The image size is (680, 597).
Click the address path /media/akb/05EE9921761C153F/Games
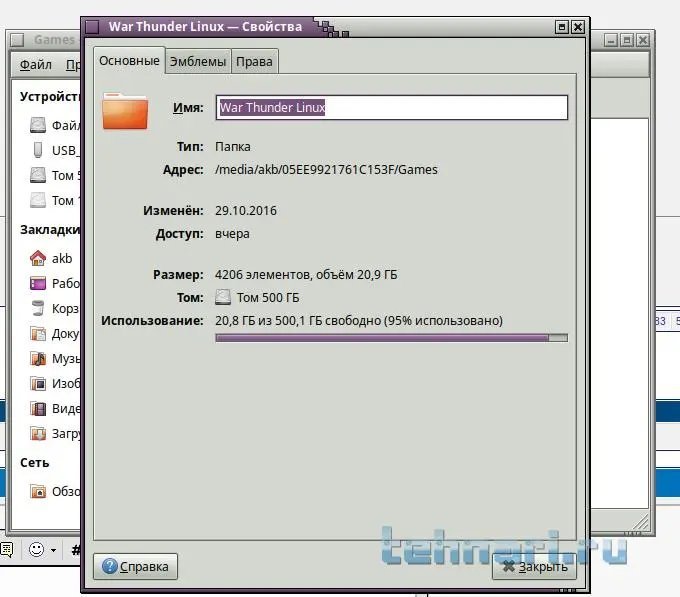[326, 170]
